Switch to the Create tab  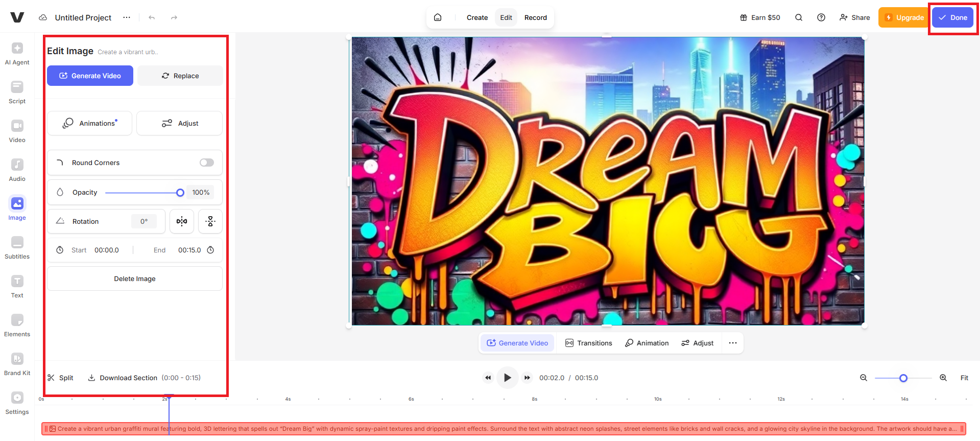point(477,17)
